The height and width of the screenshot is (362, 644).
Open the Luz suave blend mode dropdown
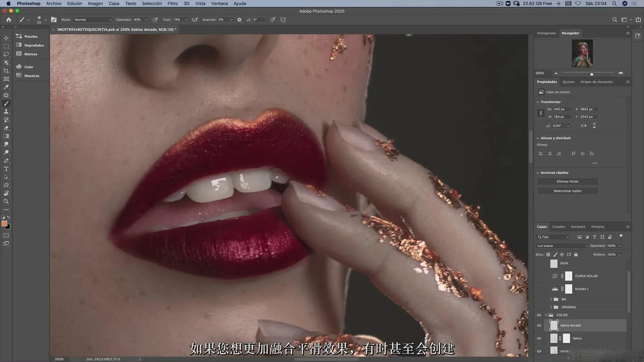[562, 246]
